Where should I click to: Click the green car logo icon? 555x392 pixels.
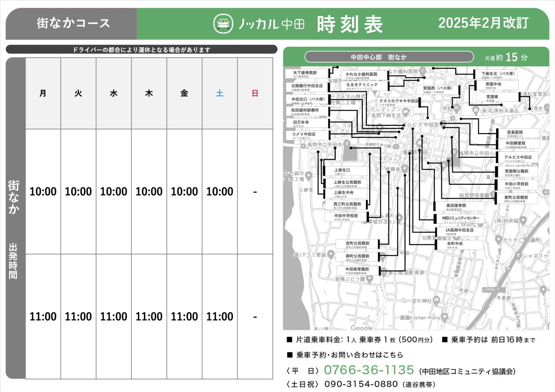pos(223,23)
